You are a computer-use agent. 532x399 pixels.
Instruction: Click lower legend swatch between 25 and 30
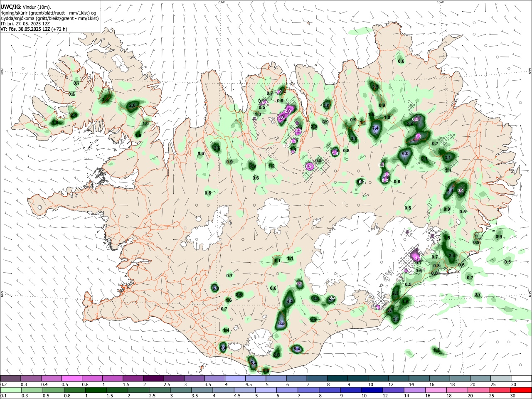500,390
